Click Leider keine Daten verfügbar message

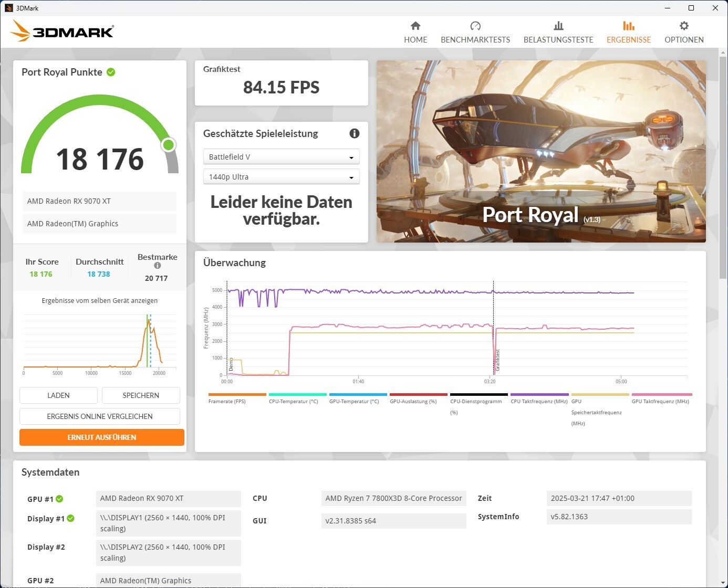click(x=281, y=211)
